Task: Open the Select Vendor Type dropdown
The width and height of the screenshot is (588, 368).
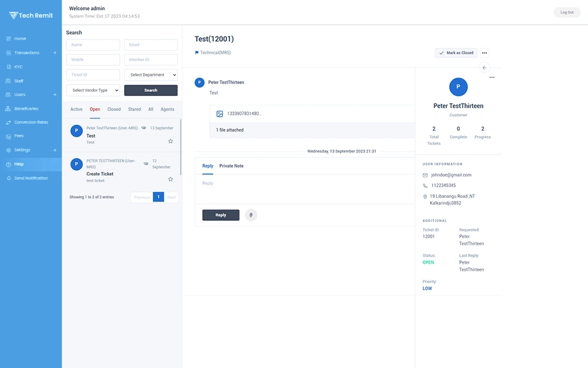Action: tap(93, 90)
